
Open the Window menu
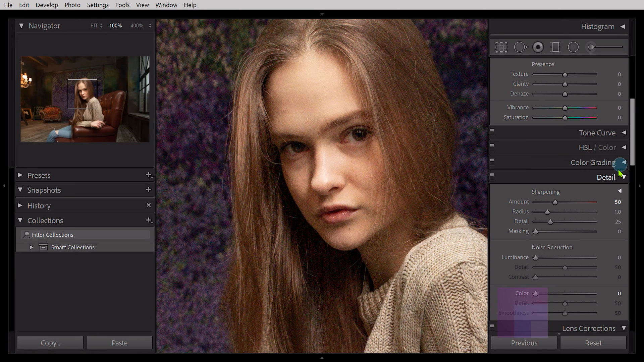(x=166, y=5)
